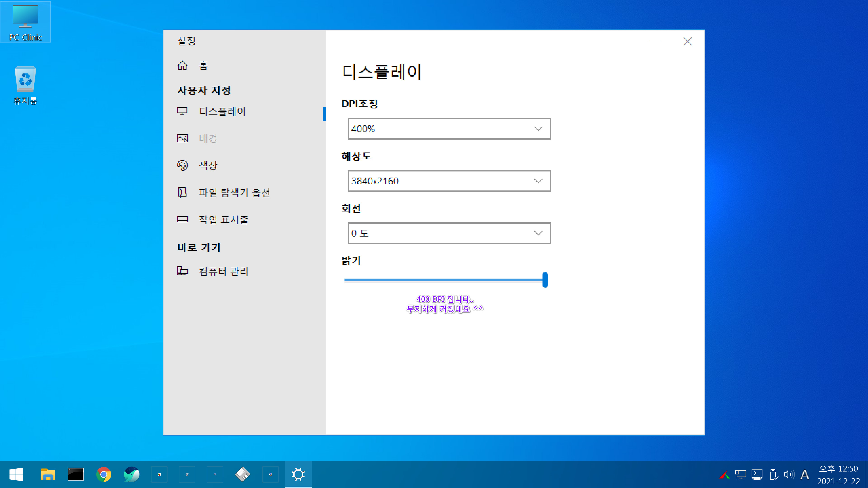Open 파일 탐색기 옵션 in the sidebar
The image size is (868, 488).
coord(234,192)
